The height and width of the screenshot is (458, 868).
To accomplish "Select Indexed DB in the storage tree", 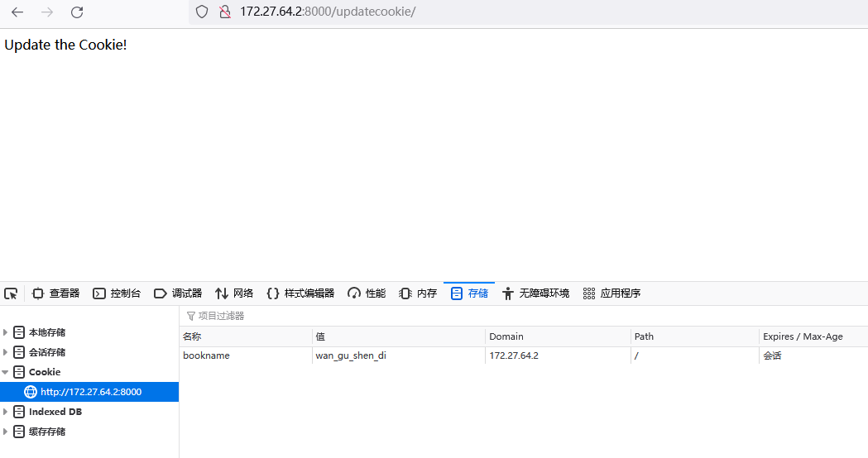I will tap(55, 412).
